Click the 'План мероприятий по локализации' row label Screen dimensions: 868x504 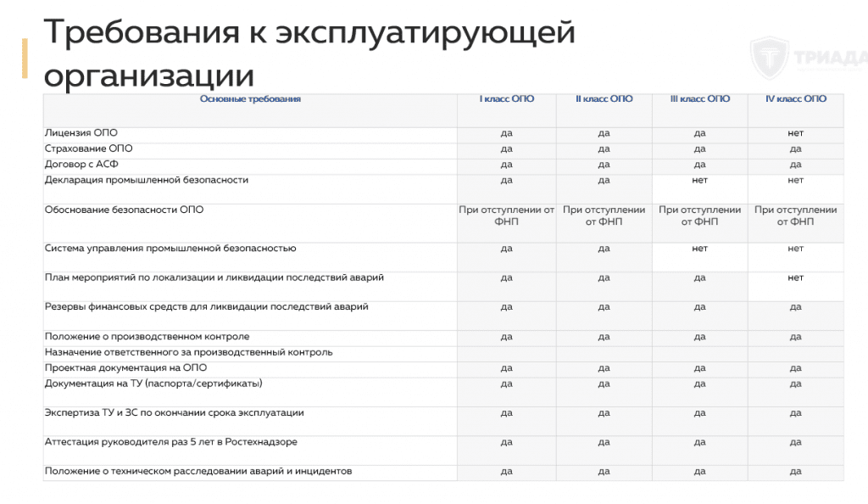tap(214, 277)
